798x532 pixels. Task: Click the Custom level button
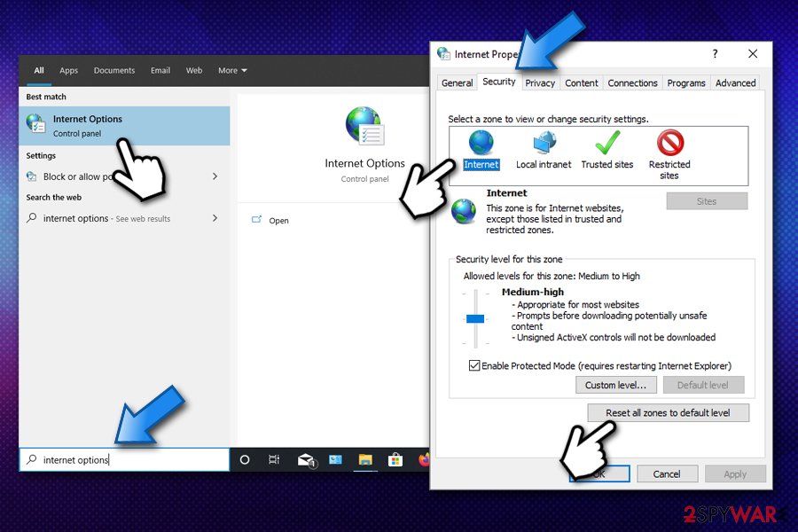click(x=616, y=385)
